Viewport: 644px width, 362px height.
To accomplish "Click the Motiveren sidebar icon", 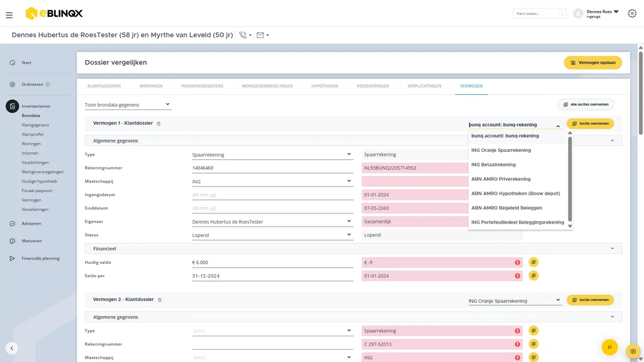I will pos(12,241).
